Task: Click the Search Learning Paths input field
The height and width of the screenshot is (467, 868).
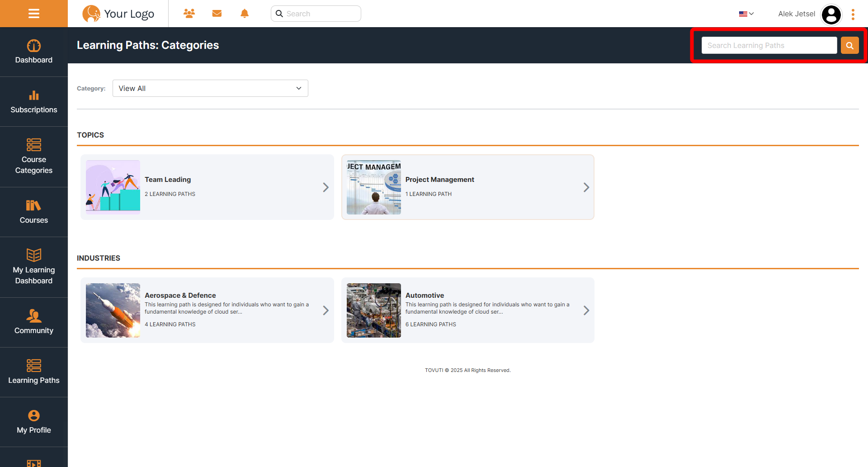Action: 769,45
